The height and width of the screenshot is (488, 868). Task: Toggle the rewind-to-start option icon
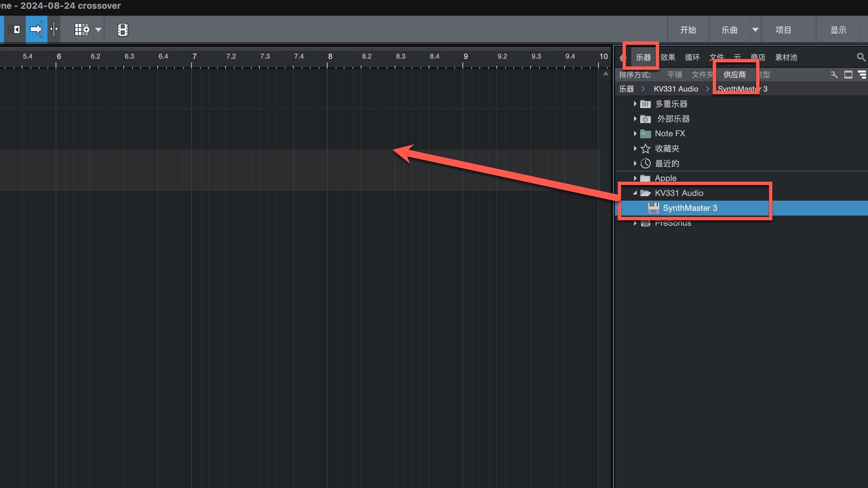(x=14, y=30)
